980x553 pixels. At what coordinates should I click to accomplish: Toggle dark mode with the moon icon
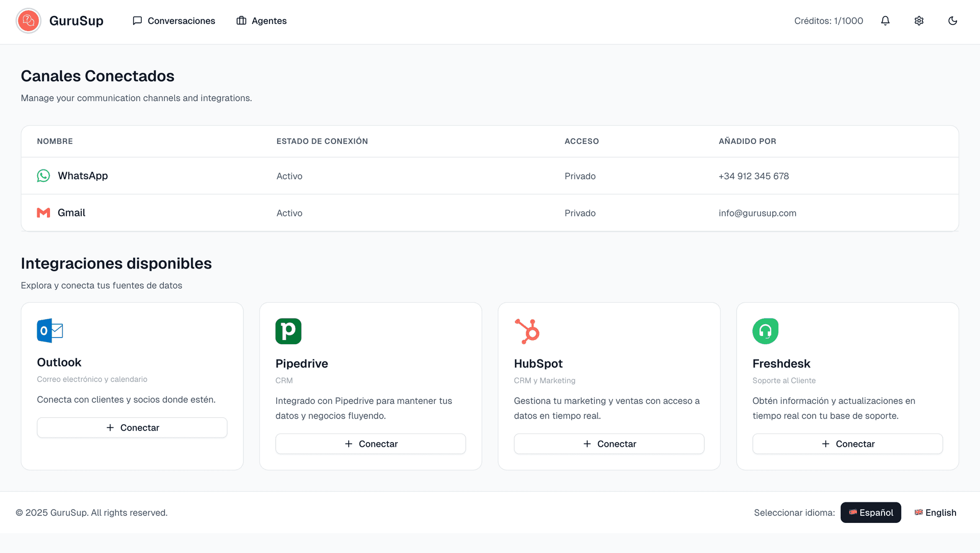[952, 20]
